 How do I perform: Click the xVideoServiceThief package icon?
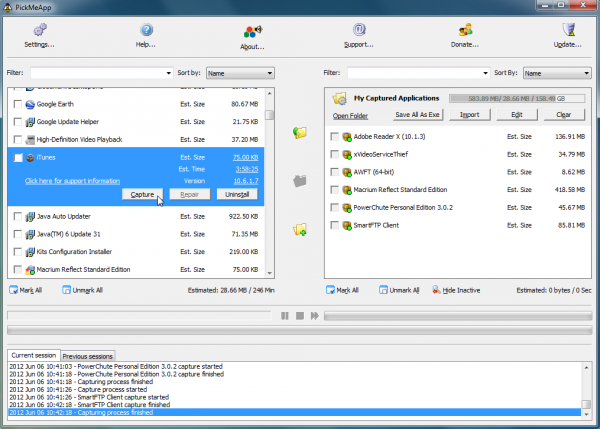347,155
